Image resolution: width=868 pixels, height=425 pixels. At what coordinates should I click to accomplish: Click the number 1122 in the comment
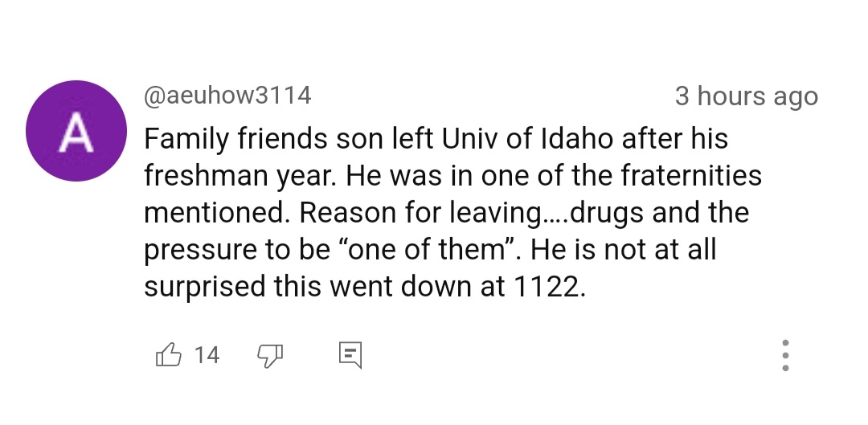pos(546,287)
